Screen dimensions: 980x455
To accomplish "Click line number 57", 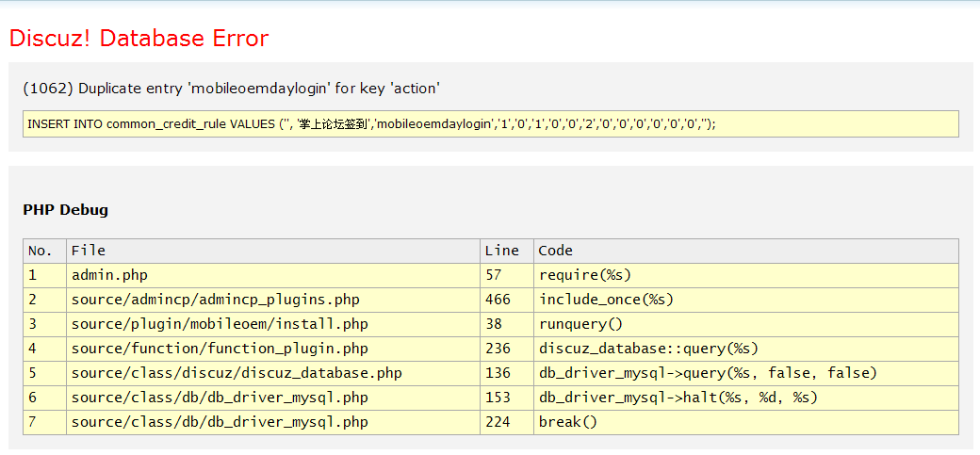I will (507, 275).
